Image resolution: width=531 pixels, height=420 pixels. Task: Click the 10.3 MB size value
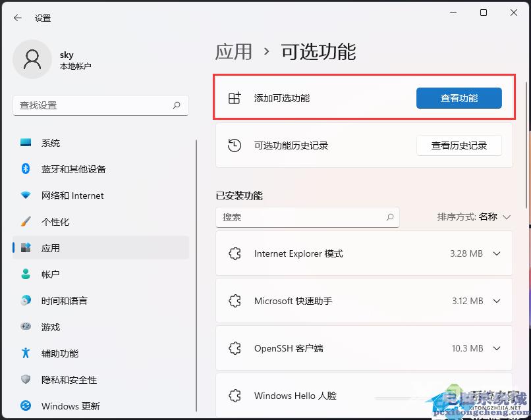[x=467, y=348]
